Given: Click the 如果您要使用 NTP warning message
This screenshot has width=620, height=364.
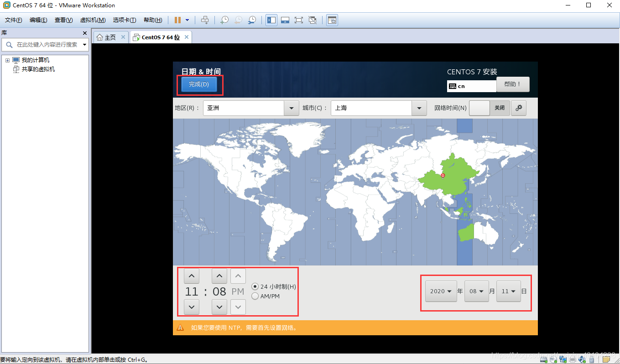Looking at the screenshot, I should pos(244,328).
